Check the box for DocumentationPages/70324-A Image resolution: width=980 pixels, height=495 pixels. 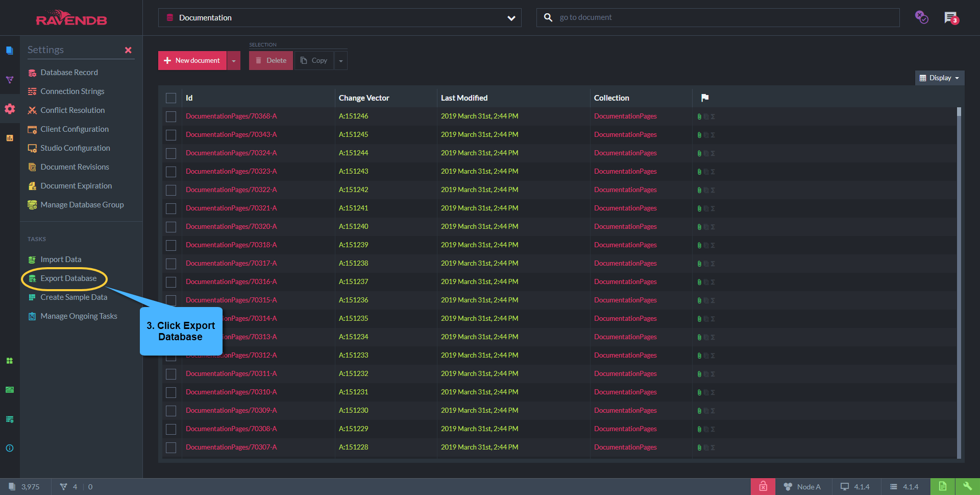tap(171, 153)
